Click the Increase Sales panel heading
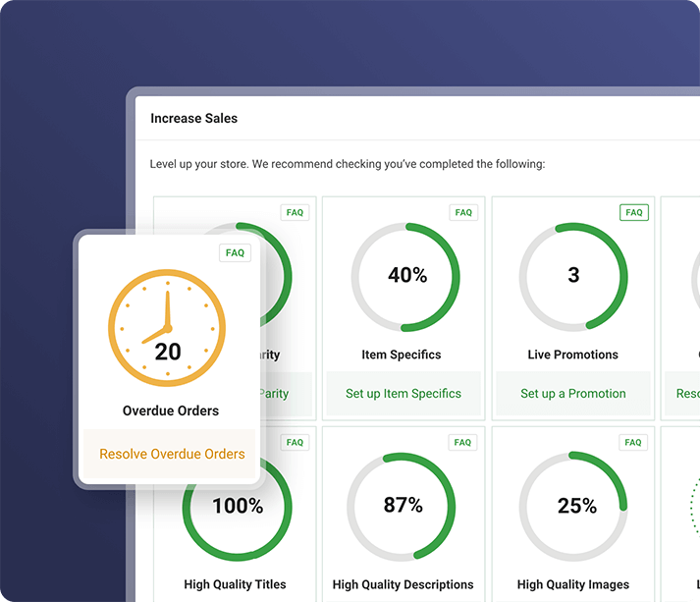Image resolution: width=700 pixels, height=602 pixels. pos(194,119)
